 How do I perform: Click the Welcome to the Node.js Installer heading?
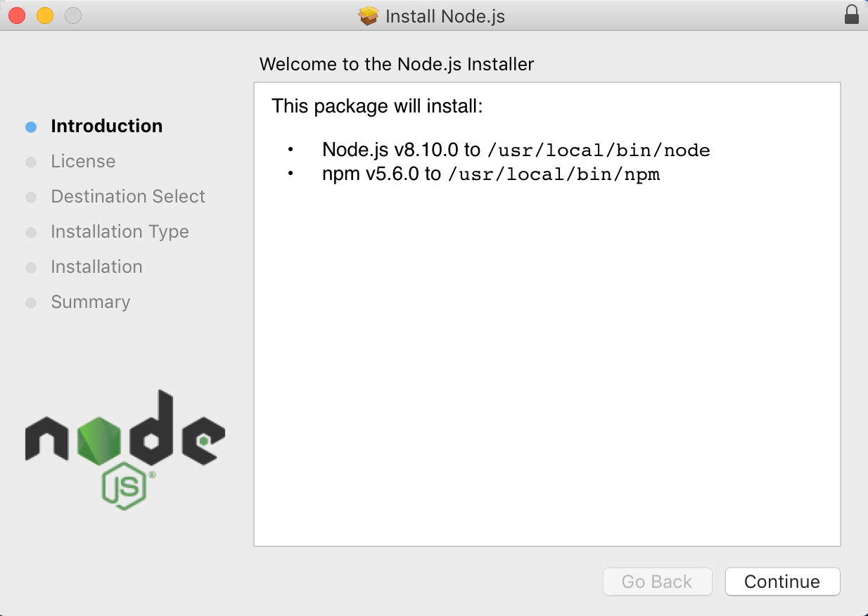[397, 64]
